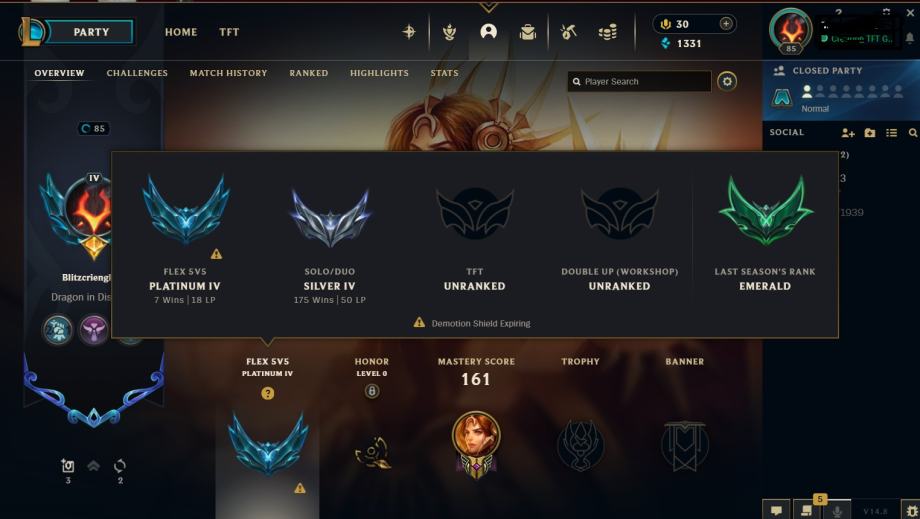Open the Profile icon in top navigation

(x=488, y=32)
